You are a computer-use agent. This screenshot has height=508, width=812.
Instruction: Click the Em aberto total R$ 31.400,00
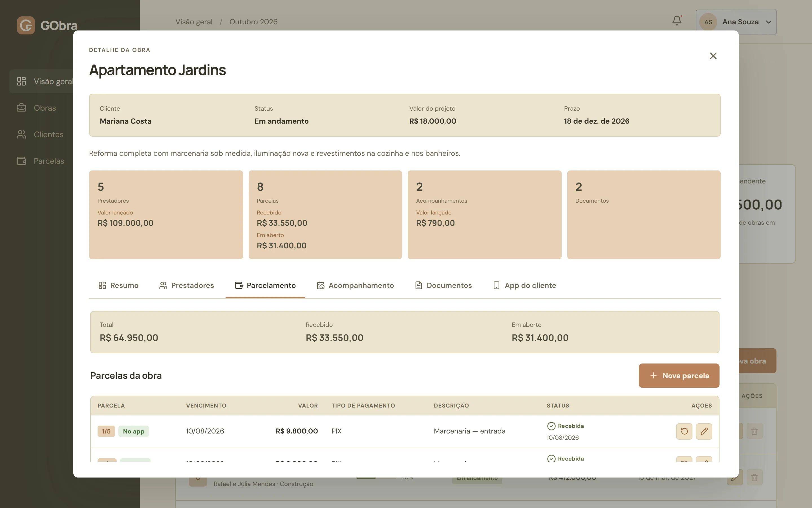[x=540, y=338]
